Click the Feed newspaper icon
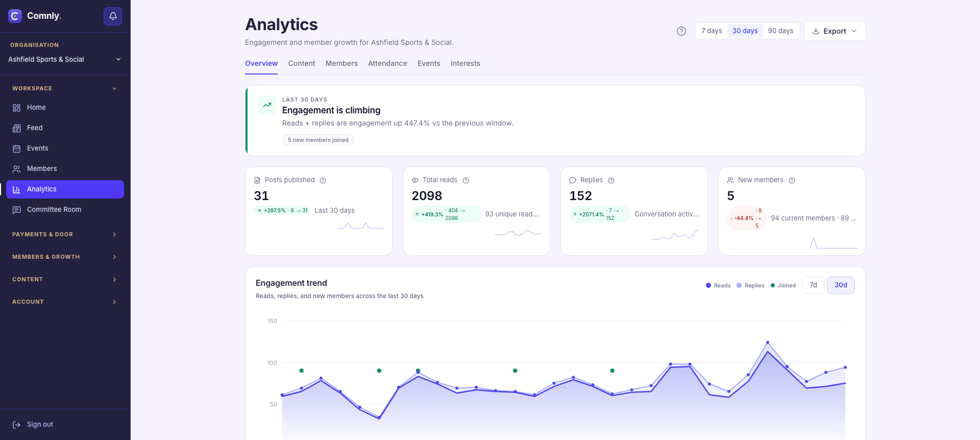Screen dimensions: 980x440 coord(17,128)
